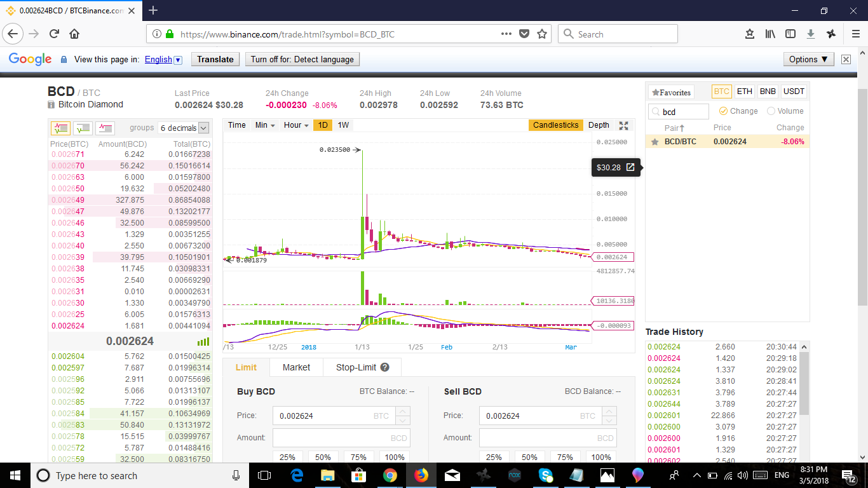This screenshot has height=488, width=868.
Task: Select the buy orders only view icon
Action: tap(83, 128)
